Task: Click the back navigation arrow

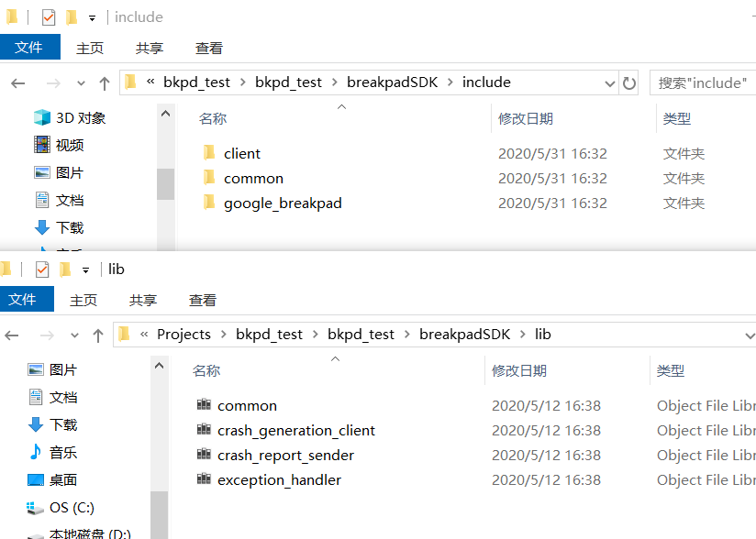Action: click(18, 82)
